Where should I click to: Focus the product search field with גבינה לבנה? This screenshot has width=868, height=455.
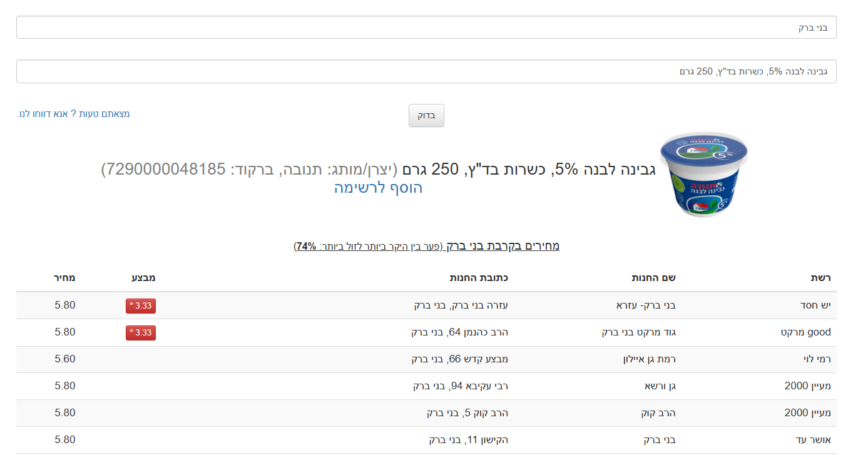[x=426, y=71]
